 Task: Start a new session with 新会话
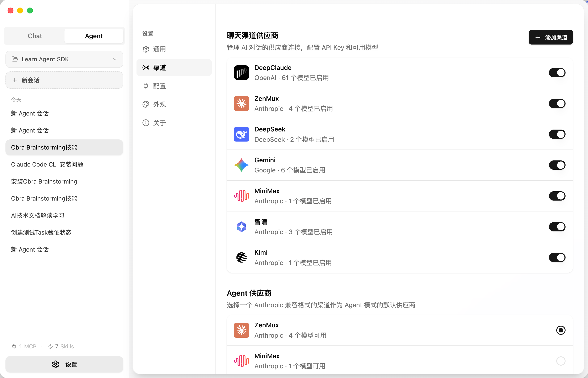[x=64, y=80]
